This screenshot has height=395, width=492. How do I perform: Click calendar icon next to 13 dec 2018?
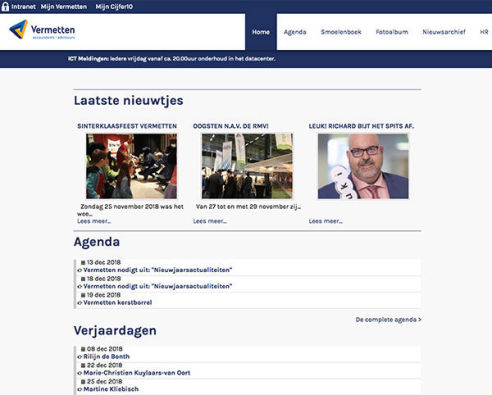pos(83,263)
